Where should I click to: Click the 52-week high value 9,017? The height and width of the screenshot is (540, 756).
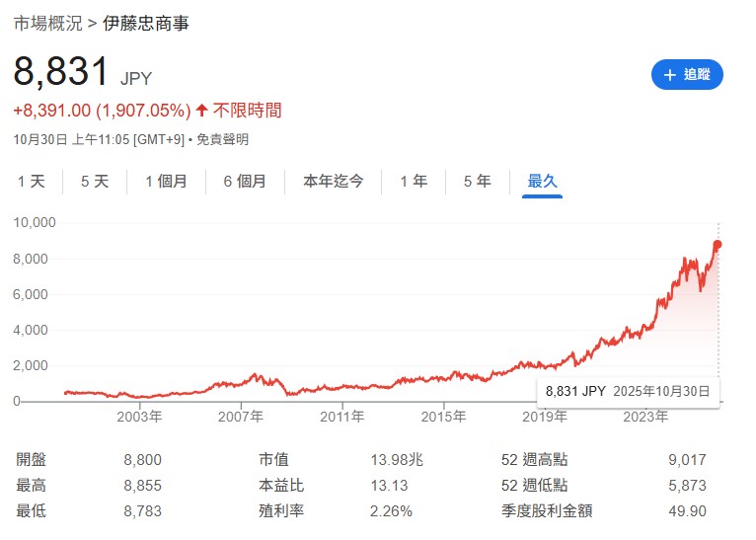pyautogui.click(x=687, y=460)
